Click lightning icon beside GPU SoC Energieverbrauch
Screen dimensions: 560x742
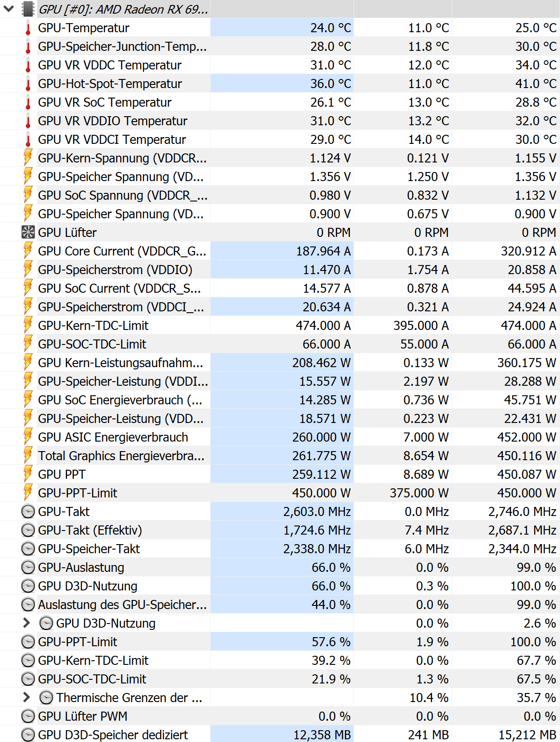click(x=28, y=400)
